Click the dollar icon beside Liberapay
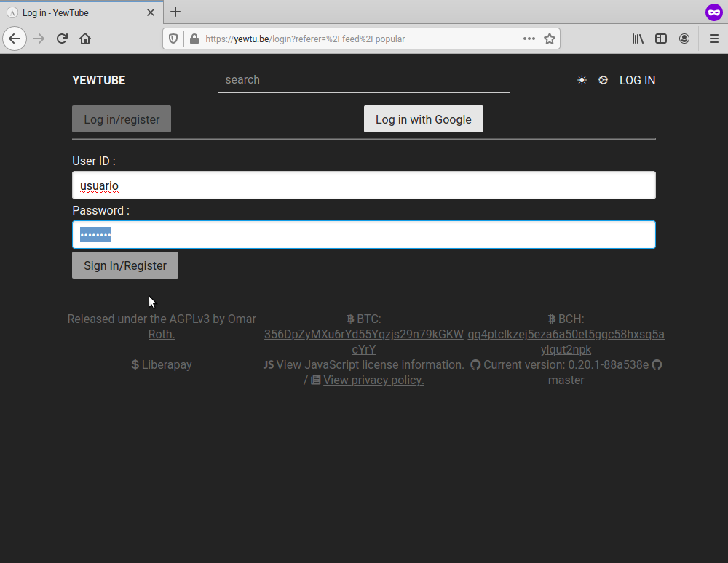Viewport: 728px width, 563px height. (x=135, y=364)
